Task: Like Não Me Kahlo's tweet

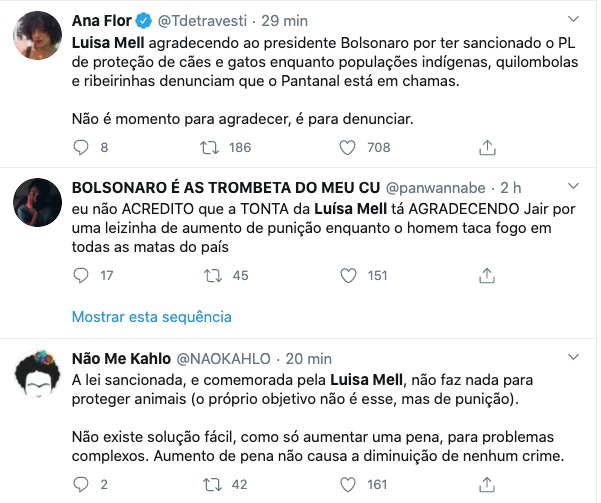Action: [348, 485]
